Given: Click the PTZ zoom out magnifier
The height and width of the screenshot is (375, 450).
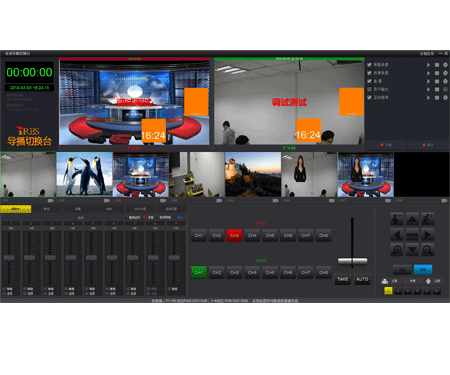Looking at the screenshot, I should coord(428,250).
